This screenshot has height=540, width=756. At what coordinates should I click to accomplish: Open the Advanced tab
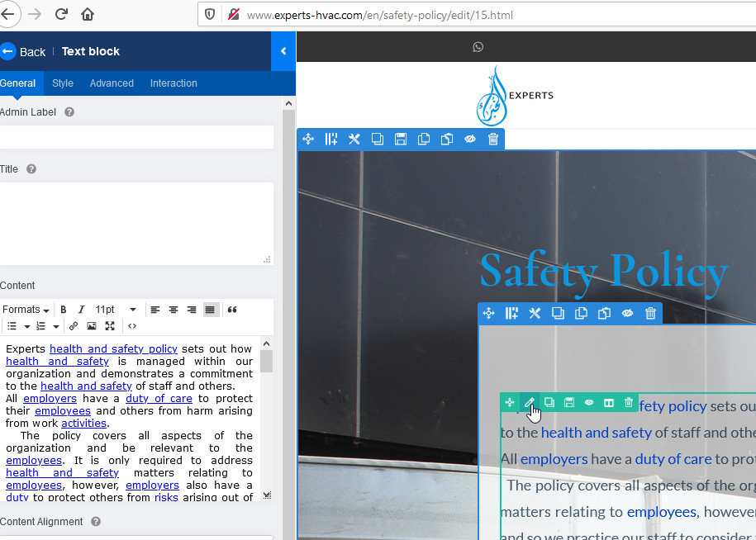click(112, 83)
